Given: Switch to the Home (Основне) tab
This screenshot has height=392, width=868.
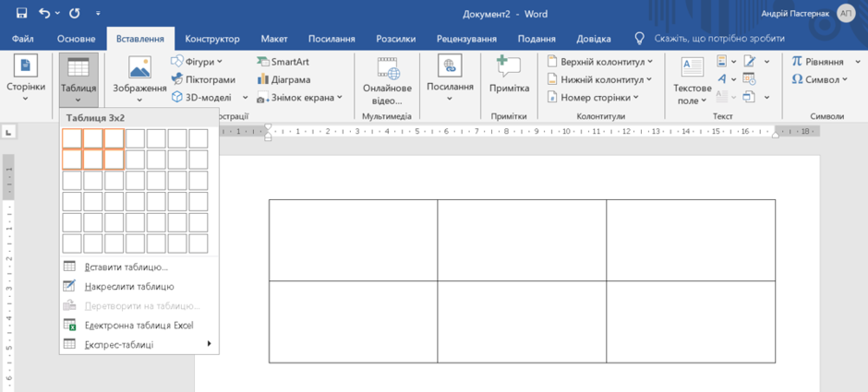Looking at the screenshot, I should (x=77, y=39).
